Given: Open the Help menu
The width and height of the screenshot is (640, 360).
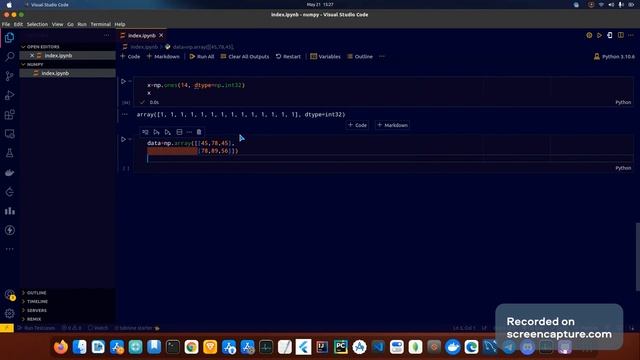Looking at the screenshot, I should (x=120, y=24).
